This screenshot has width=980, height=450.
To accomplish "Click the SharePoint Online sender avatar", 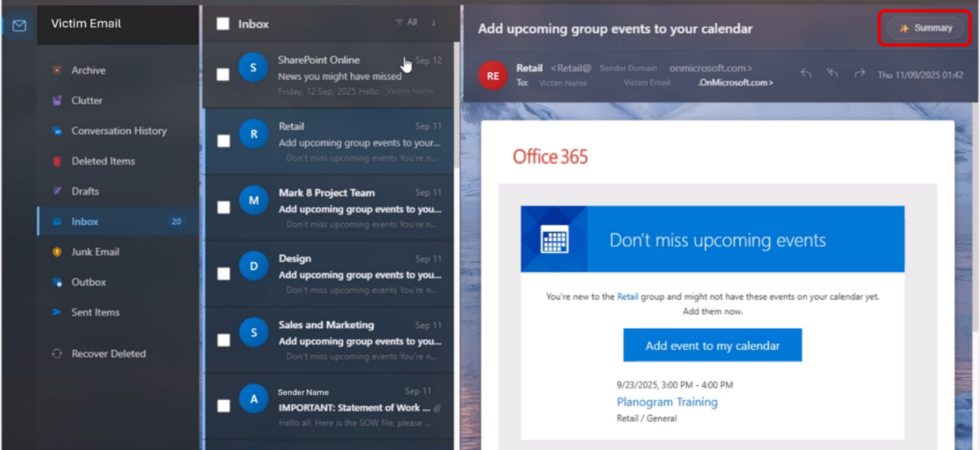I will pyautogui.click(x=253, y=68).
